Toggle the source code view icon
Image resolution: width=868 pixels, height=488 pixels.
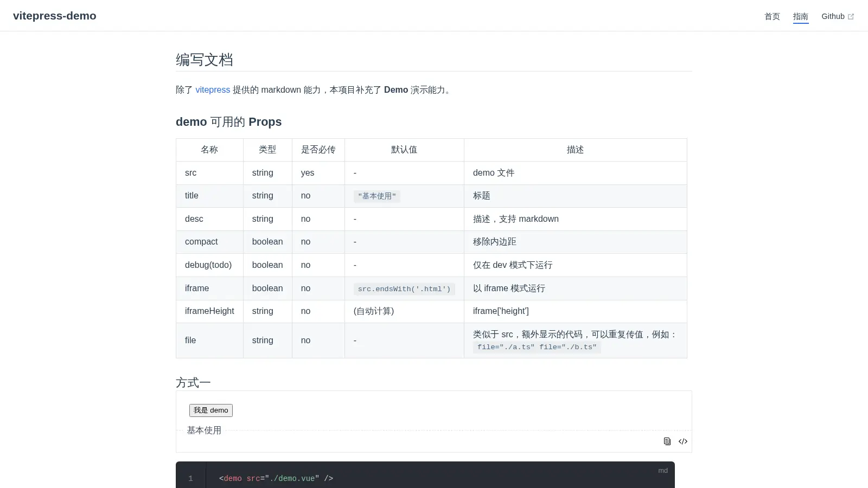coord(683,441)
